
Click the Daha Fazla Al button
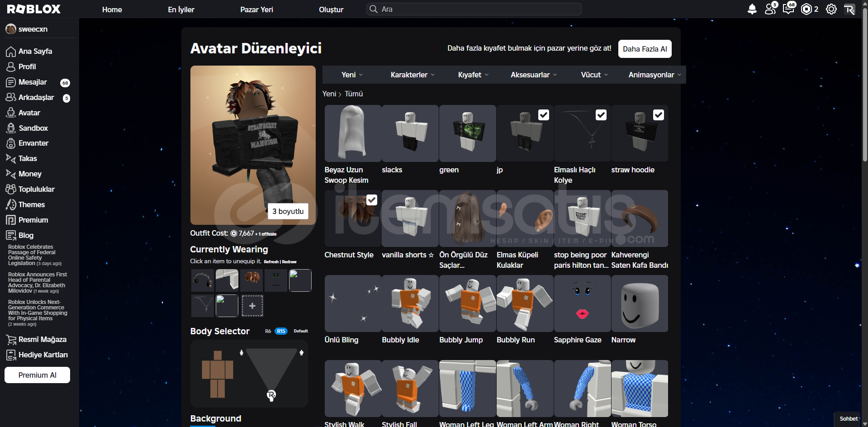[x=645, y=49]
